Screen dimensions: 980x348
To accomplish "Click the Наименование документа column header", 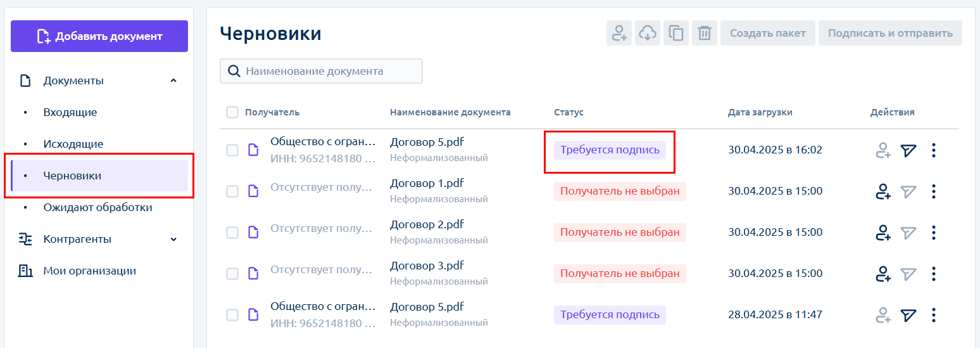I will pyautogui.click(x=450, y=112).
